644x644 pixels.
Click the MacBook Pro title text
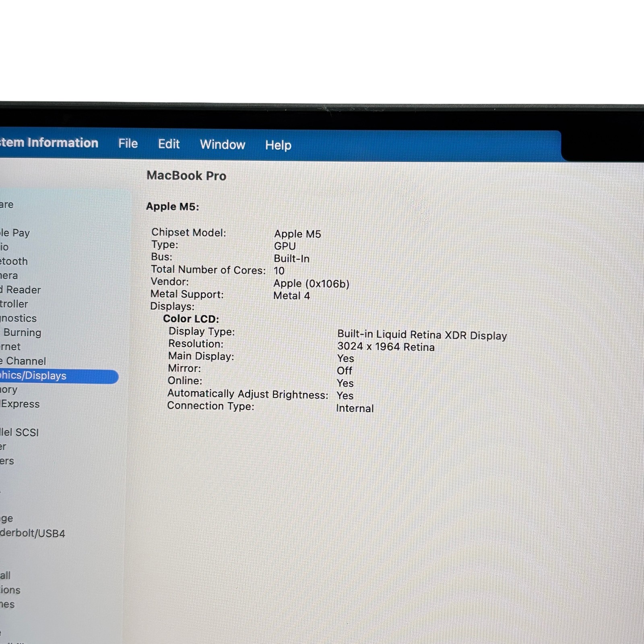click(186, 176)
